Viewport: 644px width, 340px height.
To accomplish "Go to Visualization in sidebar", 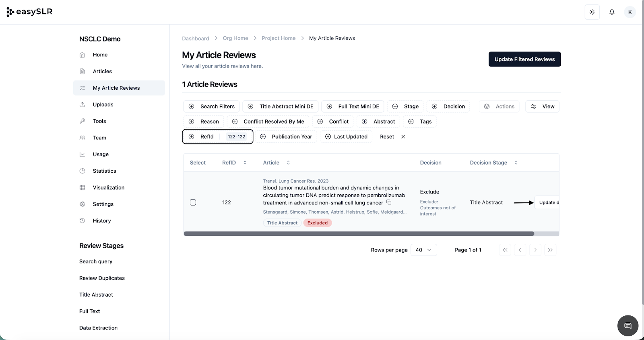I will (108, 188).
